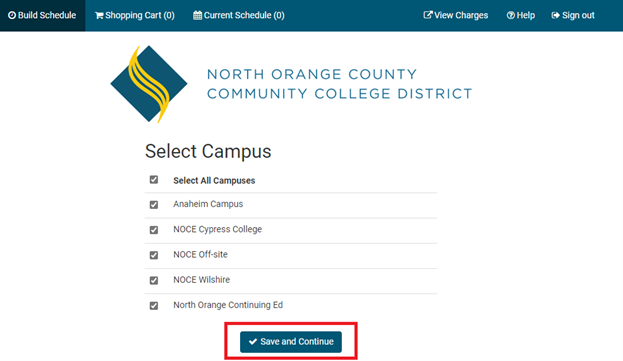Toggle the North Orange Continuing Ed checkbox
This screenshot has width=623, height=361.
[x=154, y=305]
